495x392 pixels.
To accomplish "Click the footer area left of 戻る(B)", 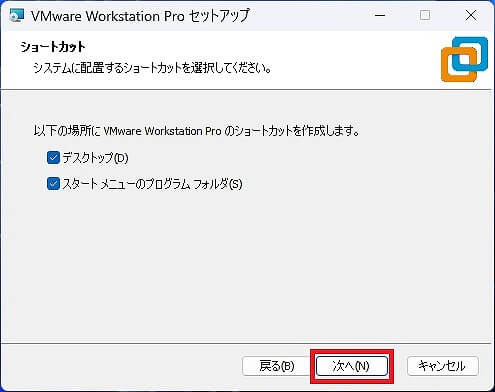I will click(x=120, y=366).
